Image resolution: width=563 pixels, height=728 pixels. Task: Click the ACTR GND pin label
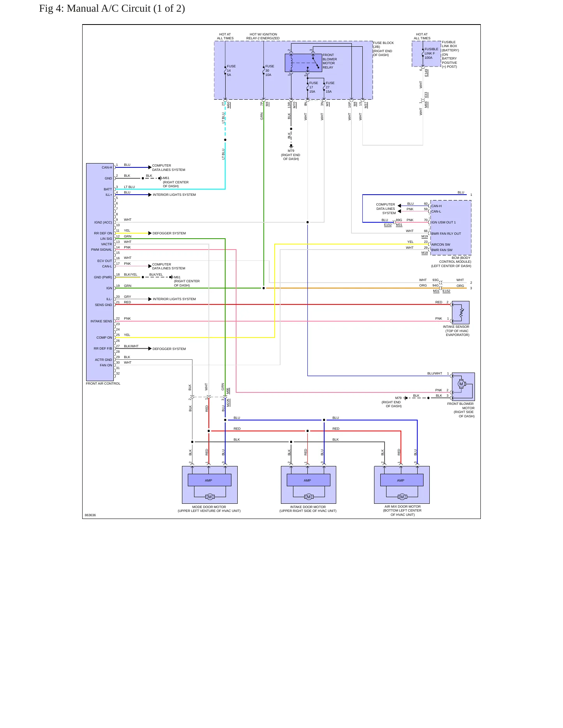(x=103, y=360)
